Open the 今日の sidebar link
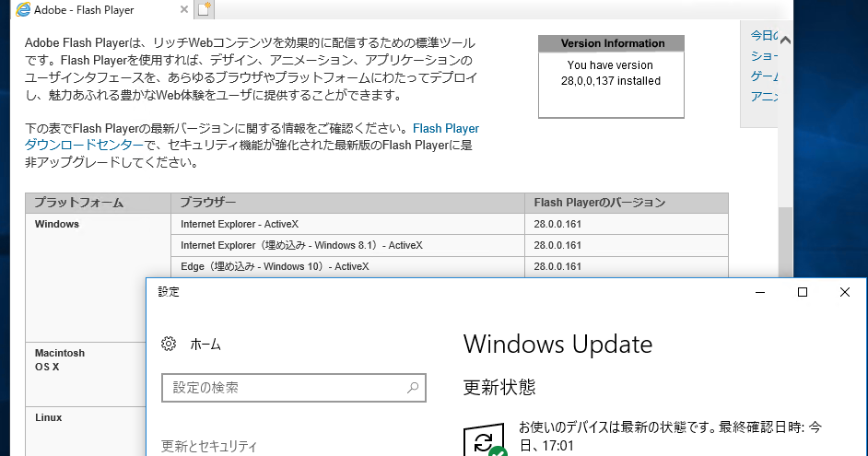The width and height of the screenshot is (868, 456). coord(764,35)
